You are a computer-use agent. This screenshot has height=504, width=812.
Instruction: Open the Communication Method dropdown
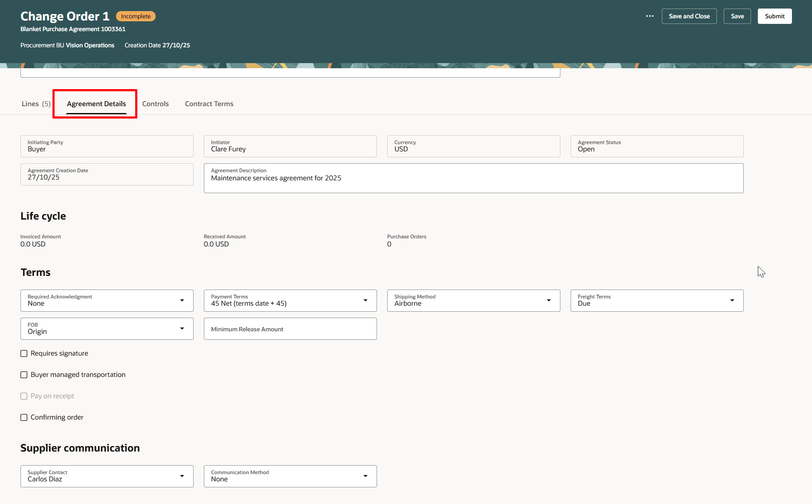click(365, 476)
